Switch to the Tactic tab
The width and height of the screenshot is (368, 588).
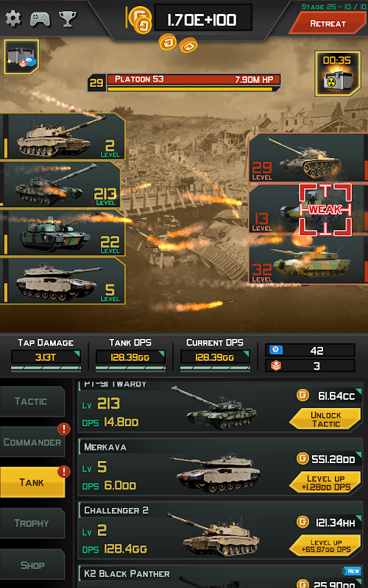[32, 401]
